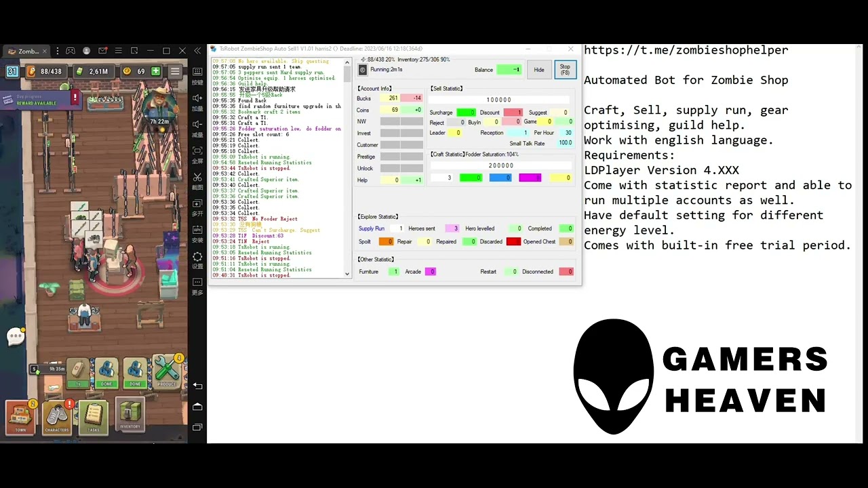Open the Characters tab in game
Screen dimensions: 868x488
pos(57,418)
